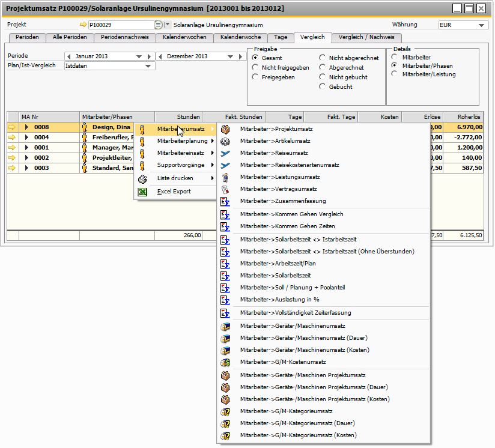Click the box icon for Mitarbeiter->Projektumsatz

click(225, 129)
